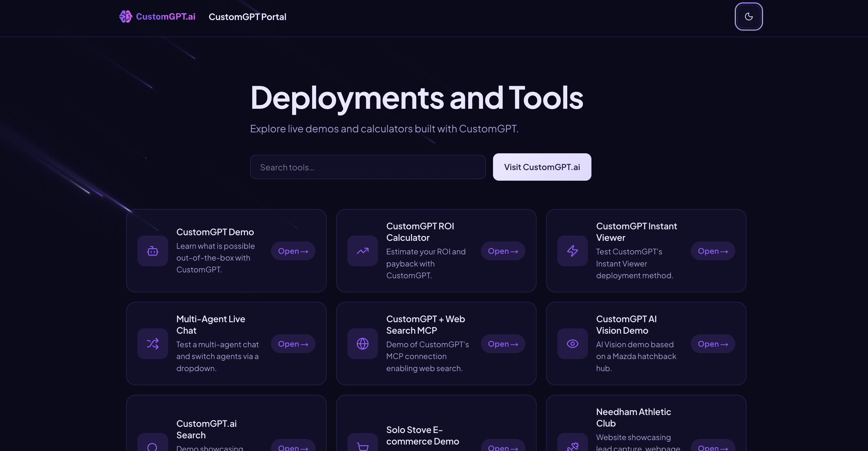Screen dimensions: 868x451
Task: Open the CustomGPT Demo
Action: click(293, 251)
